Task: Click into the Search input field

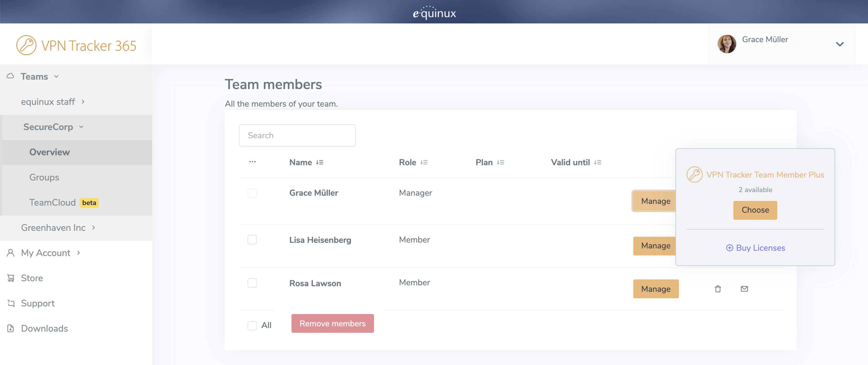Action: tap(297, 135)
